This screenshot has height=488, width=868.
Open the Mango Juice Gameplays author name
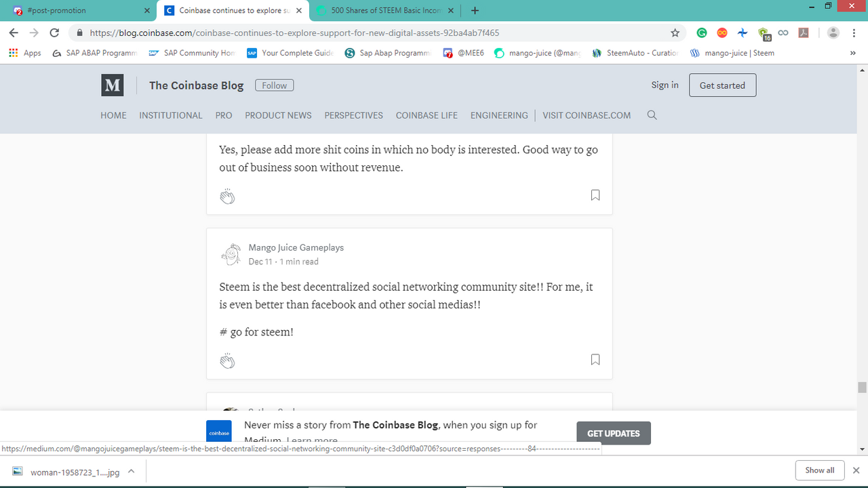pyautogui.click(x=296, y=247)
